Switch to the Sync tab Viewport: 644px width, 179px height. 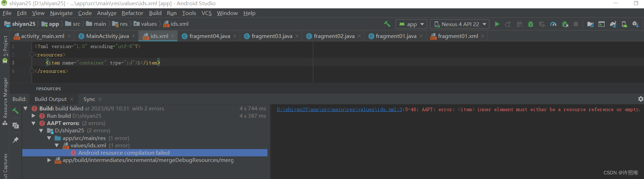tap(89, 99)
